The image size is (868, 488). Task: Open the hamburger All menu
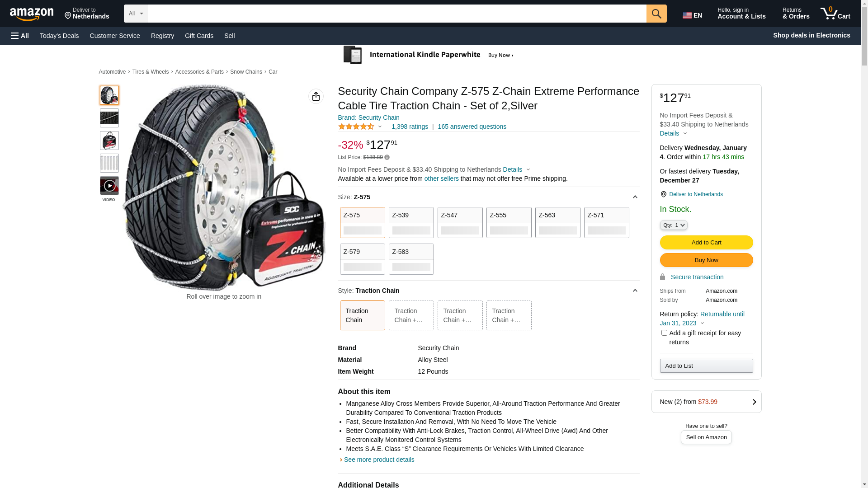pyautogui.click(x=20, y=36)
